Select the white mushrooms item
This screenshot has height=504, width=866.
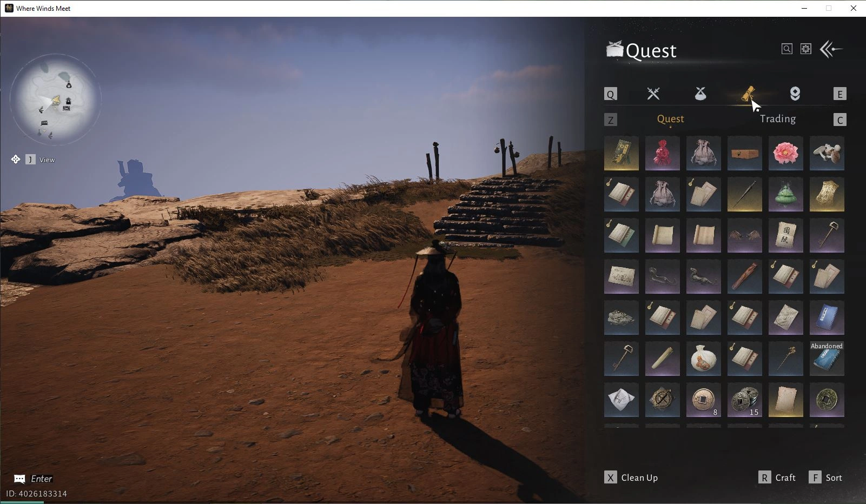[x=827, y=153]
